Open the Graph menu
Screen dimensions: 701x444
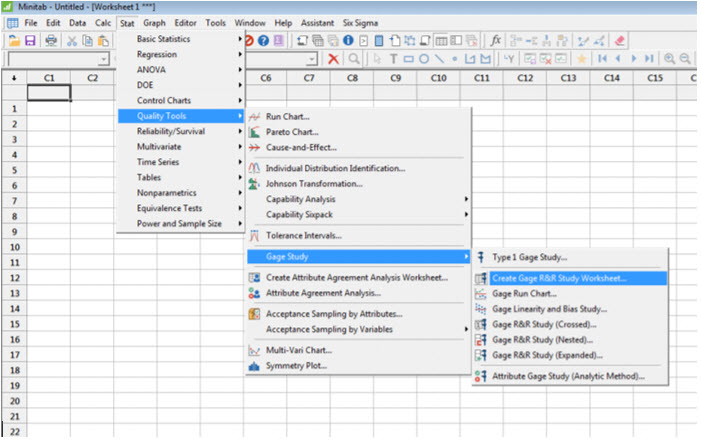(154, 23)
